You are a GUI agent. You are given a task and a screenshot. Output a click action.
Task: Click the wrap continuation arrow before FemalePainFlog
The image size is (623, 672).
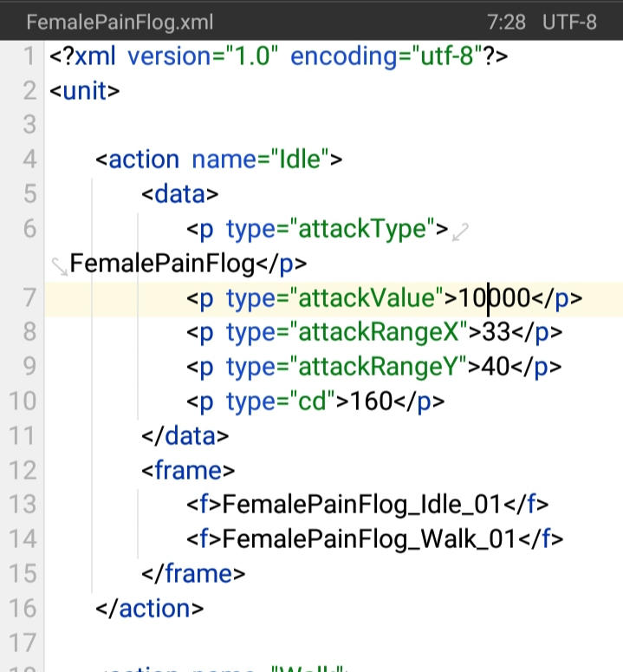[59, 266]
